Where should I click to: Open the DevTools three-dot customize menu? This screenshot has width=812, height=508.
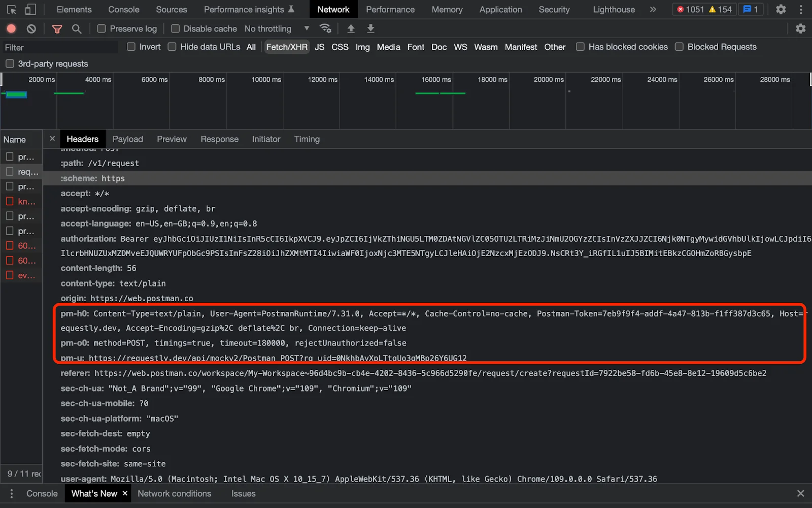tap(801, 9)
